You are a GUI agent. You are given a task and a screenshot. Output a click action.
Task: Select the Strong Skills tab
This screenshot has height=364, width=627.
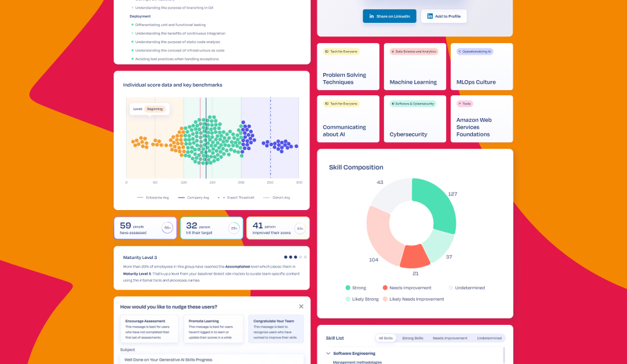412,338
